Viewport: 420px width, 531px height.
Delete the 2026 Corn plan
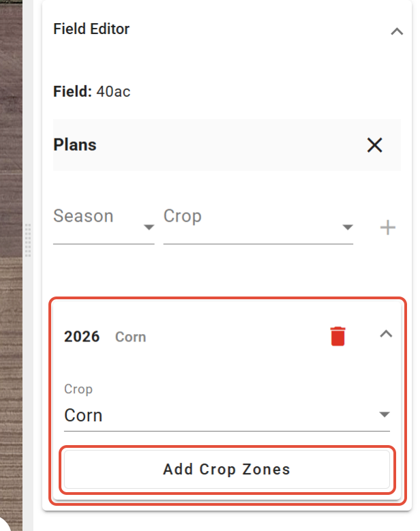[x=337, y=336]
